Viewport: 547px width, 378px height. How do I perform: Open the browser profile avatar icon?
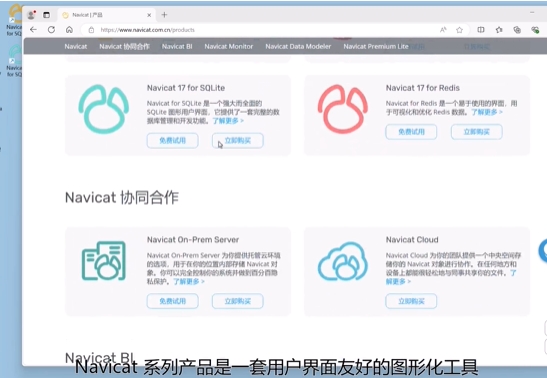click(31, 15)
